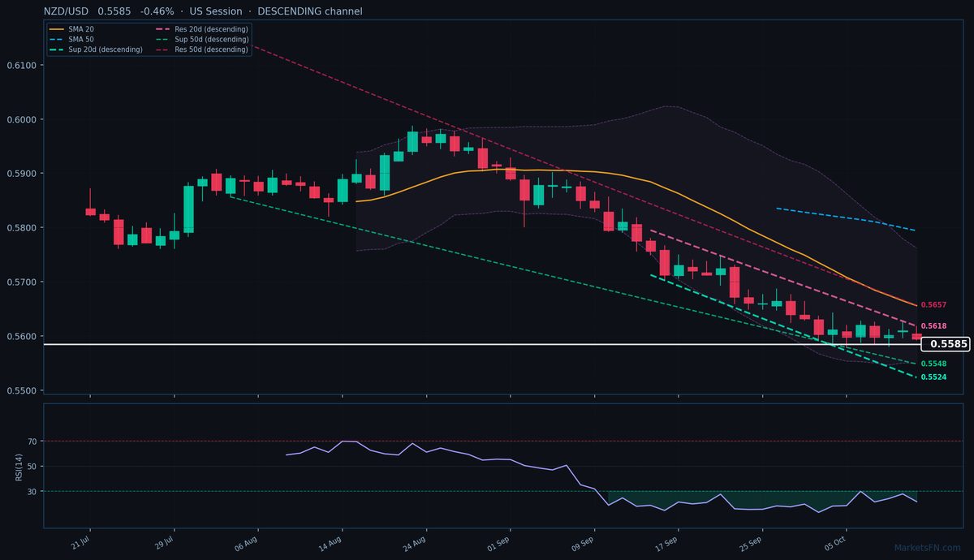The image size is (974, 560).
Task: Click the 05 Oct date label
Action: click(x=835, y=543)
